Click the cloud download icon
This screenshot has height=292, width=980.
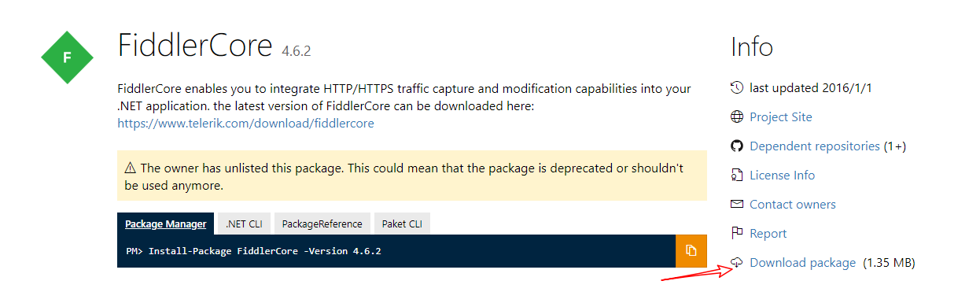[x=737, y=262]
